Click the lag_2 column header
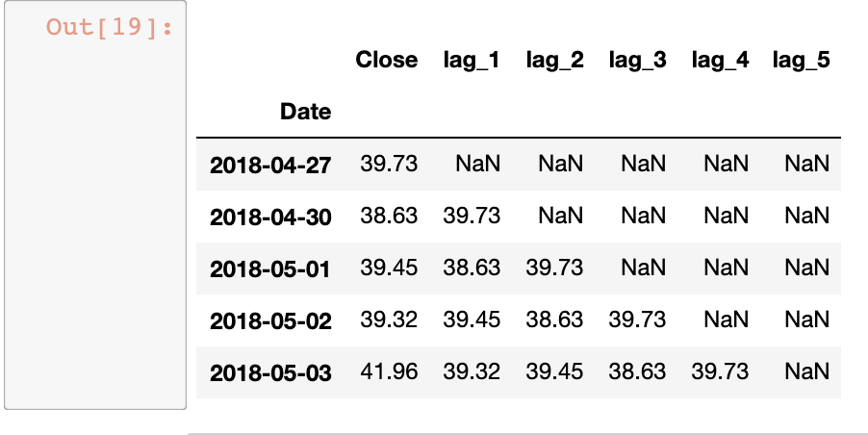The width and height of the screenshot is (868, 435). point(554,60)
